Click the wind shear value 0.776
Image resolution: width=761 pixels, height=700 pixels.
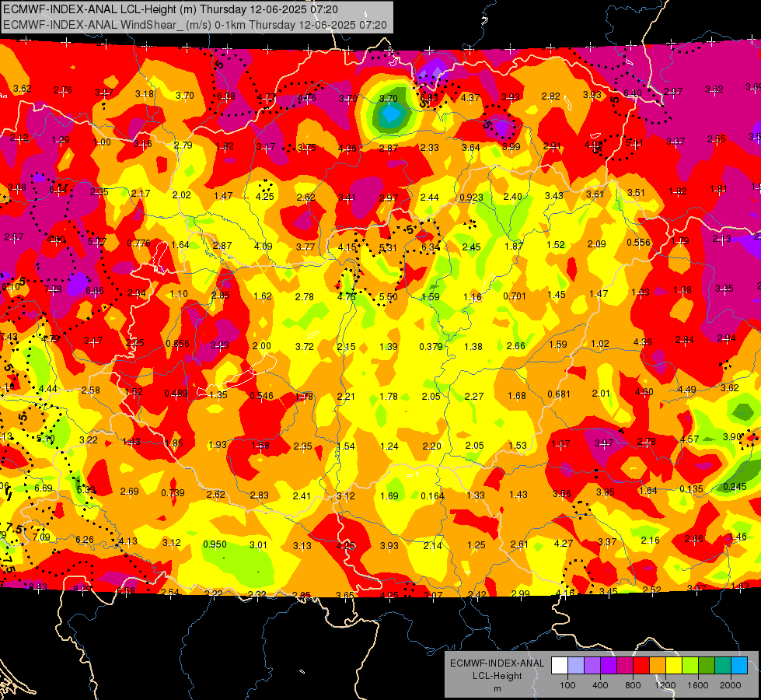pyautogui.click(x=139, y=243)
